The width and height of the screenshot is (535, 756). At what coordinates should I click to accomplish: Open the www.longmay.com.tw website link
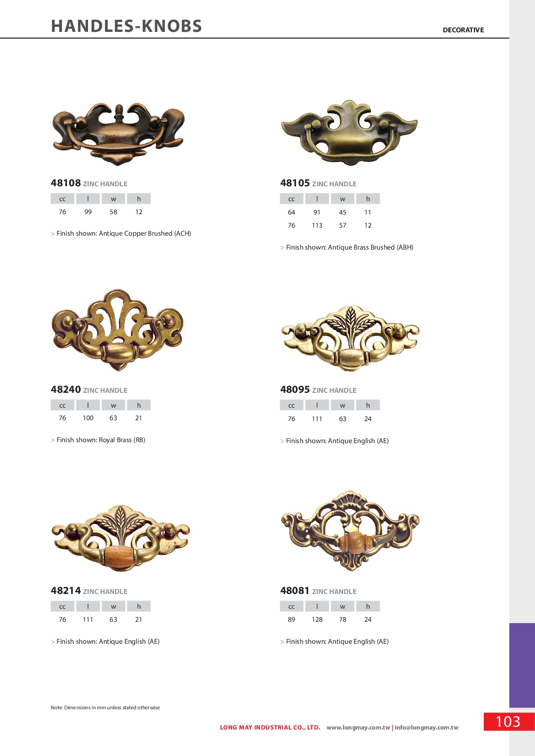[x=358, y=727]
